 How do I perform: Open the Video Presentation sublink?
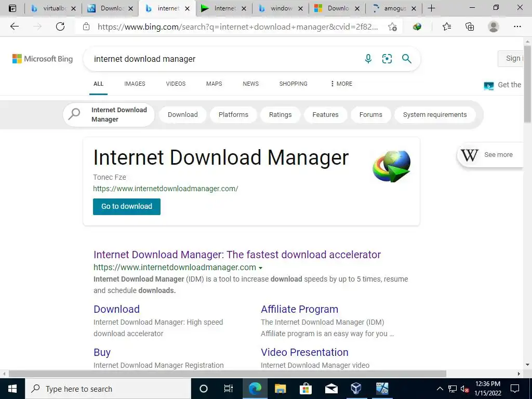304,352
